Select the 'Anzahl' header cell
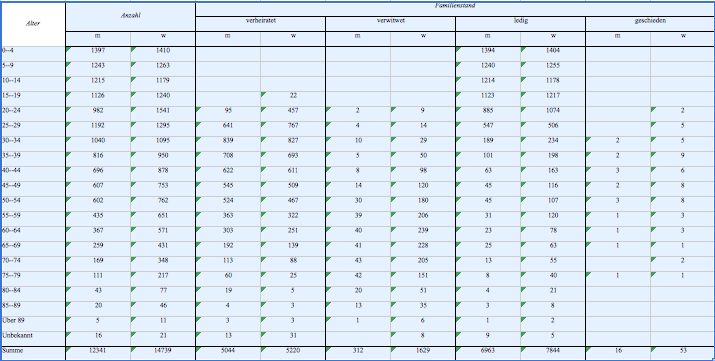 click(x=130, y=17)
